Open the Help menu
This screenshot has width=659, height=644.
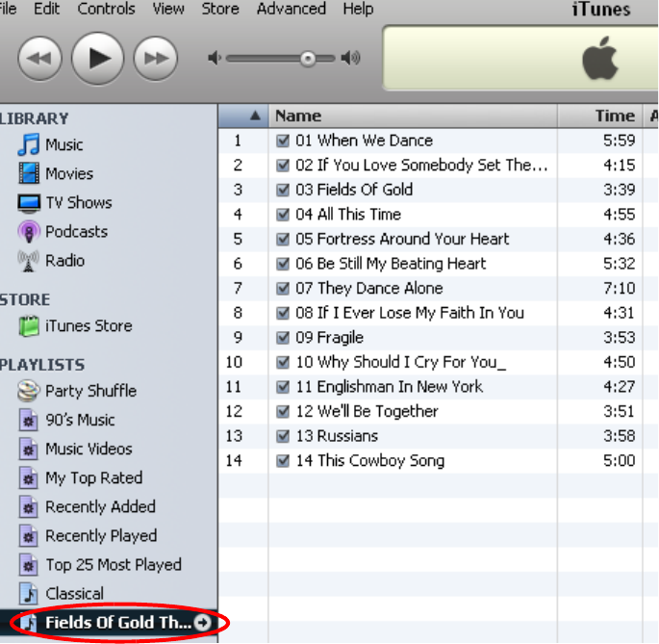(x=358, y=9)
